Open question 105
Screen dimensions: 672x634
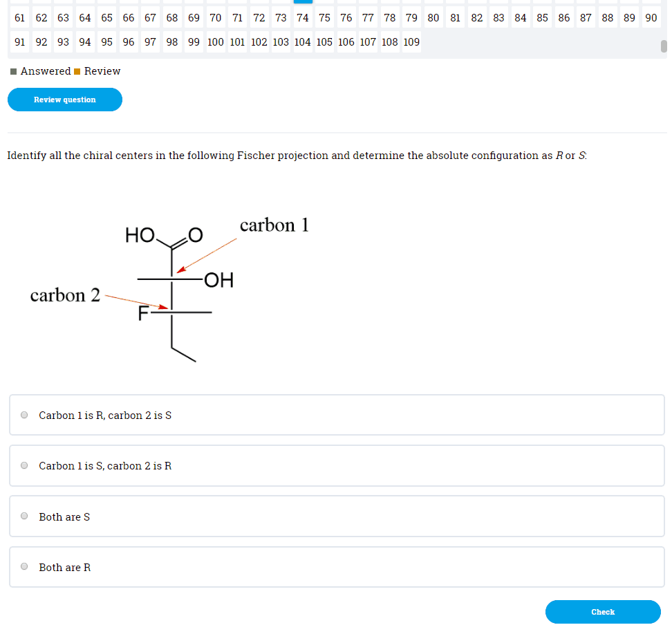click(x=324, y=42)
